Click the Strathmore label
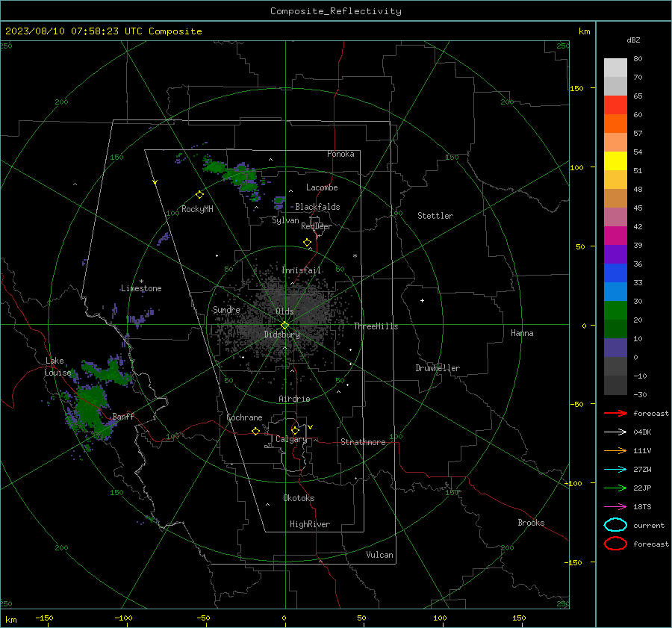 tap(363, 442)
